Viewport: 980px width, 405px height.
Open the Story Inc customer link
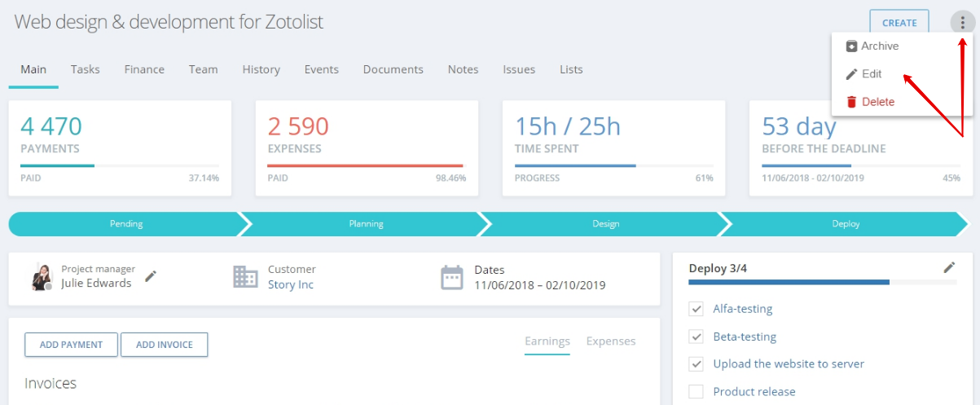click(x=291, y=284)
